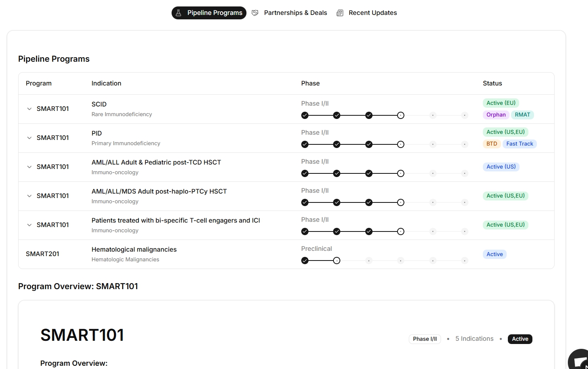Viewport: 588px width, 369px height.
Task: Click the Fast Track badge
Action: click(520, 144)
